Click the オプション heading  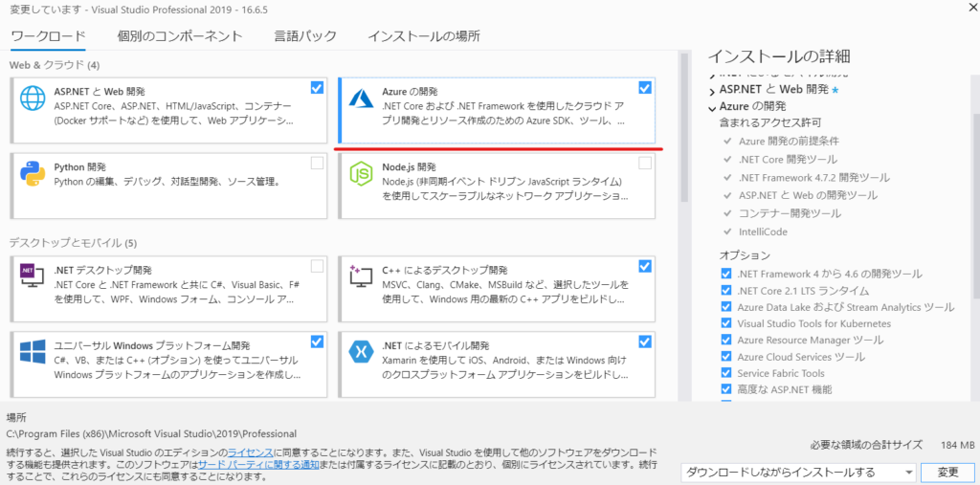coord(745,255)
